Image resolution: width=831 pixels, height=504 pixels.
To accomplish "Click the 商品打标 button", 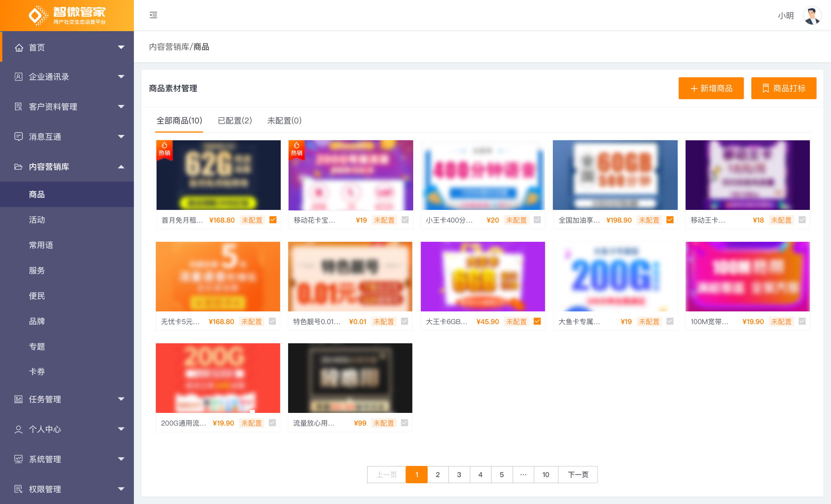I will coord(784,88).
